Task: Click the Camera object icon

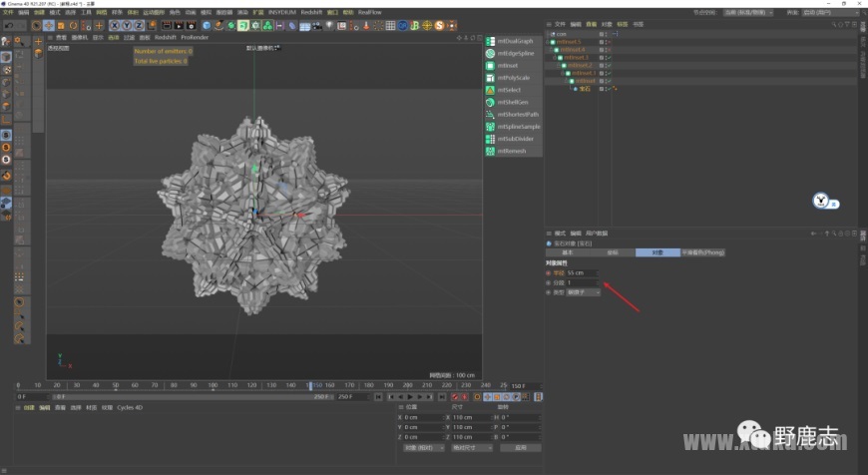Action: [x=317, y=26]
